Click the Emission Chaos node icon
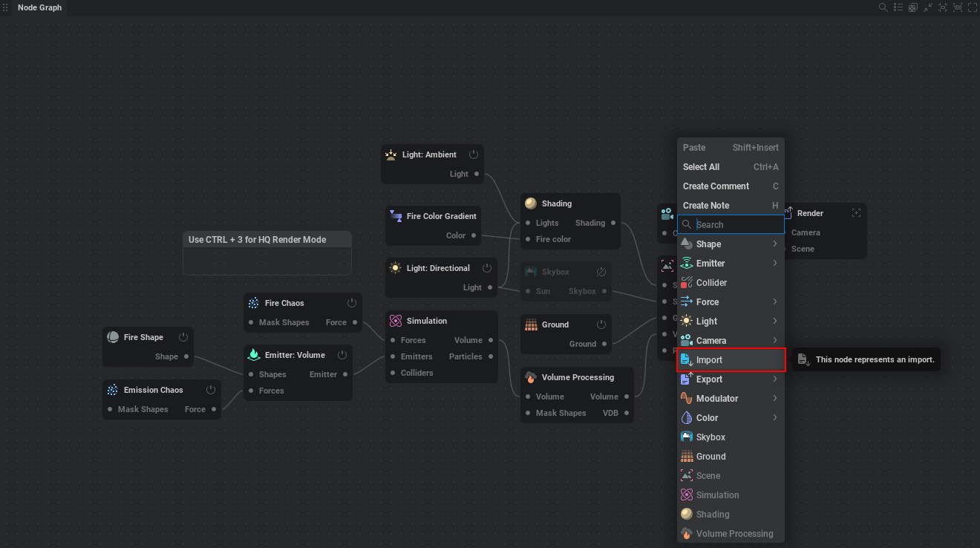The width and height of the screenshot is (980, 548). tap(113, 390)
